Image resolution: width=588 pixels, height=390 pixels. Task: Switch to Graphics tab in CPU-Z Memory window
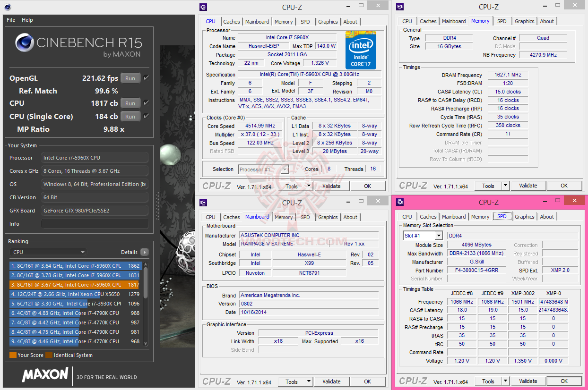[x=525, y=21]
